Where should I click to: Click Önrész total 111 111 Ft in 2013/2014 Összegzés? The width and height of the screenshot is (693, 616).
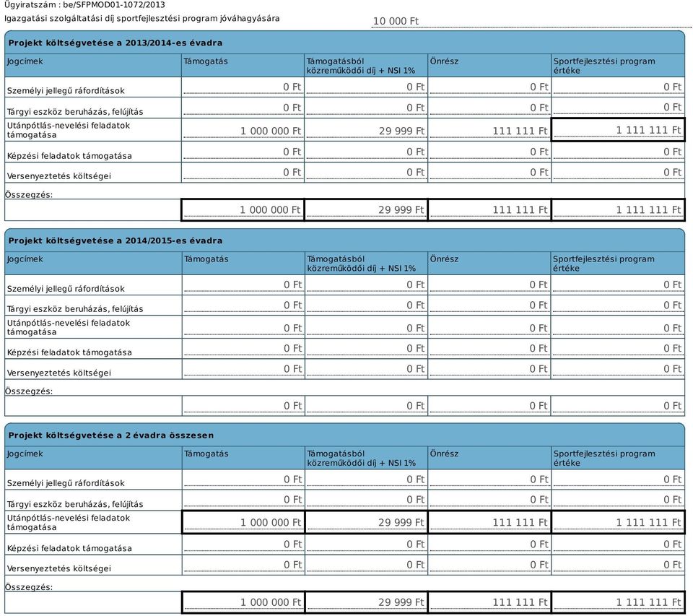[x=489, y=209]
